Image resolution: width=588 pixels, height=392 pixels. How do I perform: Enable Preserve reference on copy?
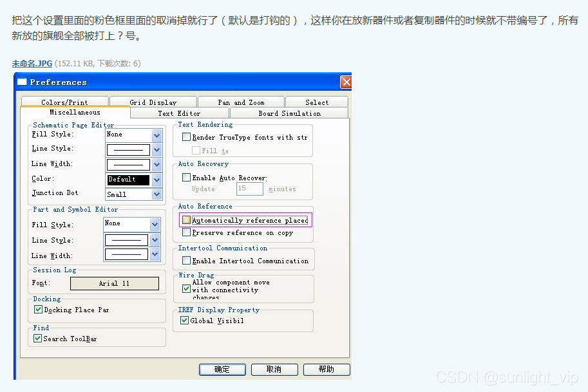(x=187, y=232)
